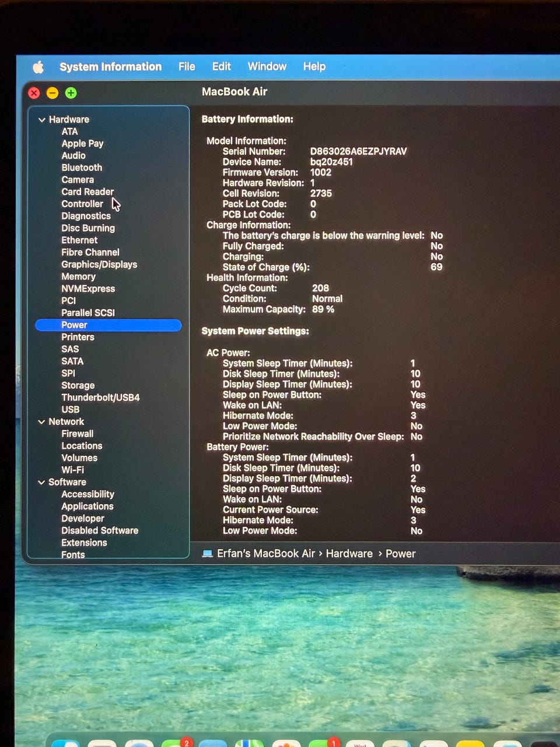Select SPI in the sidebar

point(68,373)
